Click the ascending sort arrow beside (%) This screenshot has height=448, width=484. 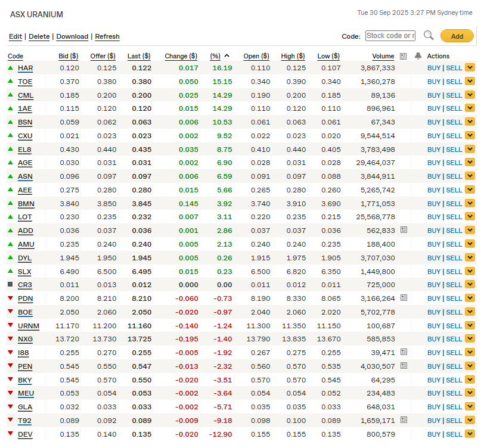click(x=227, y=56)
